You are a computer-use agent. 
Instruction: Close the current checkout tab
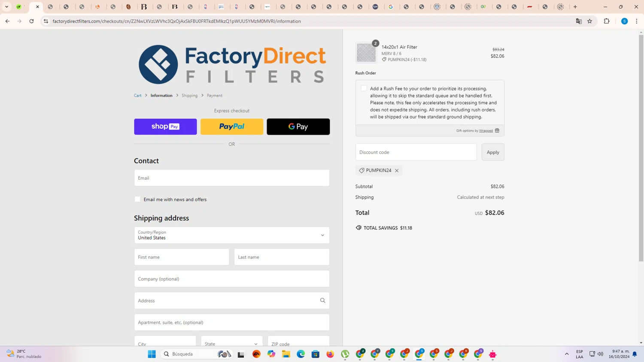37,7
